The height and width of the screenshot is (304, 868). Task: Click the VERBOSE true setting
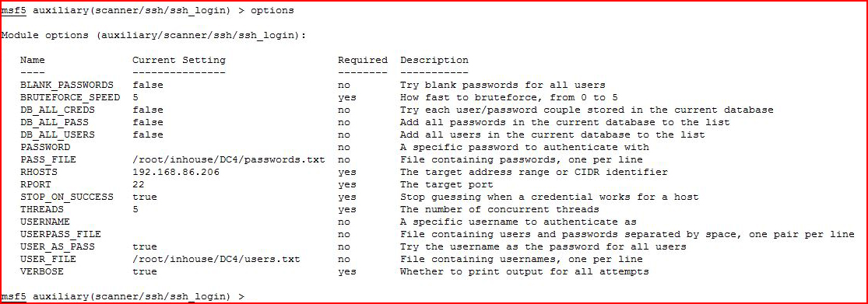145,271
